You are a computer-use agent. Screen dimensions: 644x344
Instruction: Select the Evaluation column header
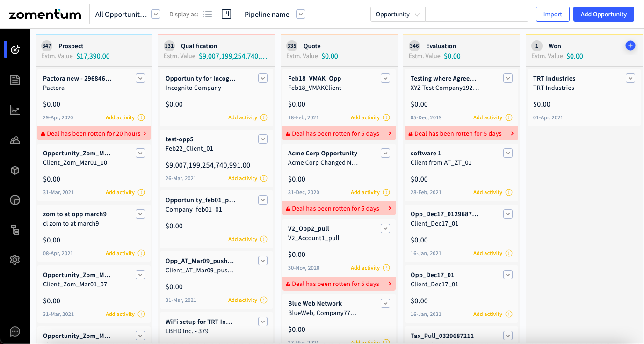(462, 51)
